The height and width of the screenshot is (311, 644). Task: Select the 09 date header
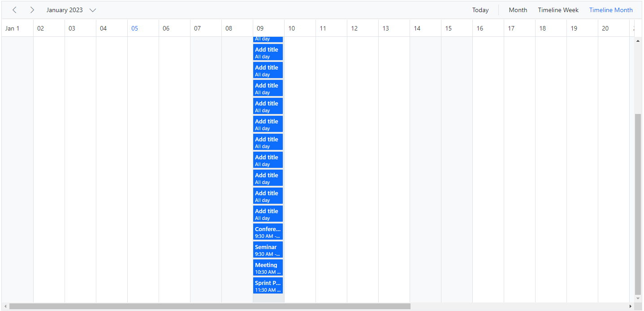tap(268, 28)
